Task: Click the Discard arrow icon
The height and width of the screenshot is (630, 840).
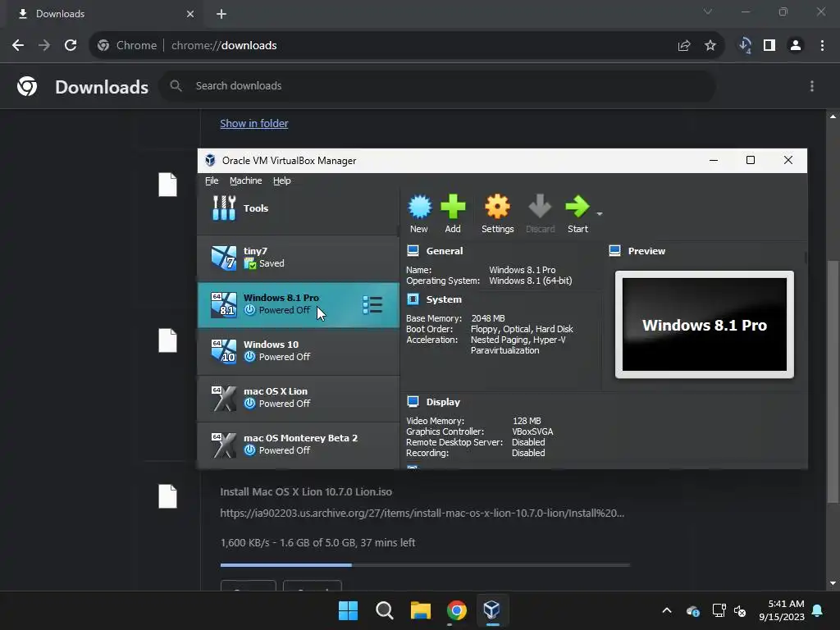Action: coord(540,207)
